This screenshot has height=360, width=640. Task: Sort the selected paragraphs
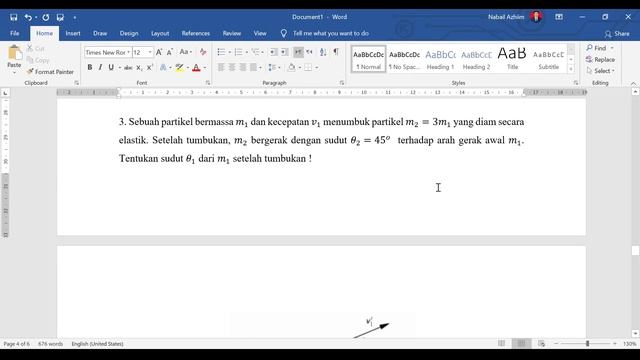[x=323, y=52]
